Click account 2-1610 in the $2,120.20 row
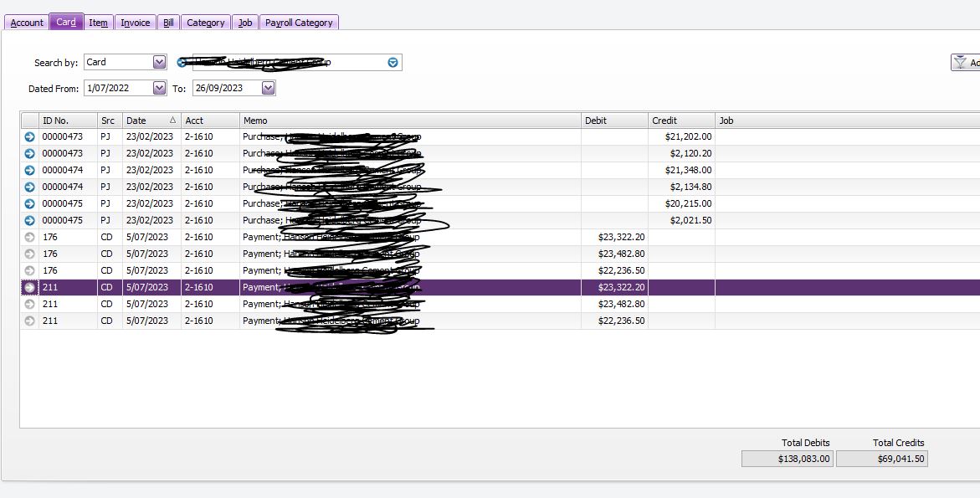980x498 pixels. 199,153
